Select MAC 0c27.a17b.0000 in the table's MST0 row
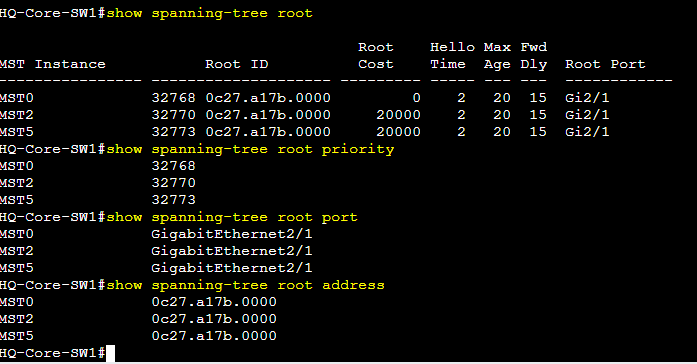The image size is (697, 364). [268, 98]
